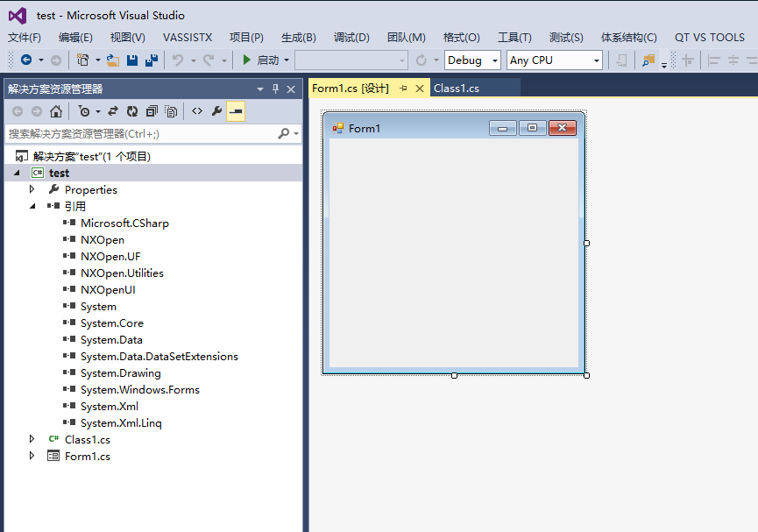
Task: Click the Solution Explorer search field
Action: pos(141,134)
